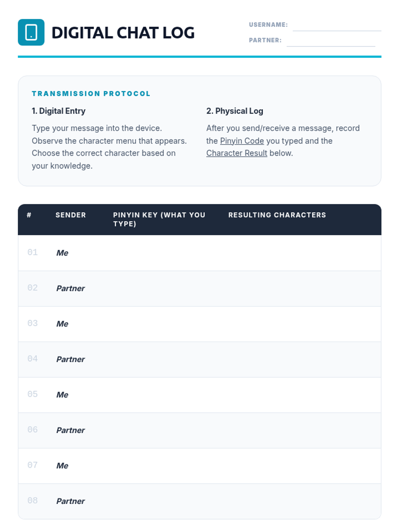
Task: Click the resulting characters cell in row 04
Action: click(299, 359)
